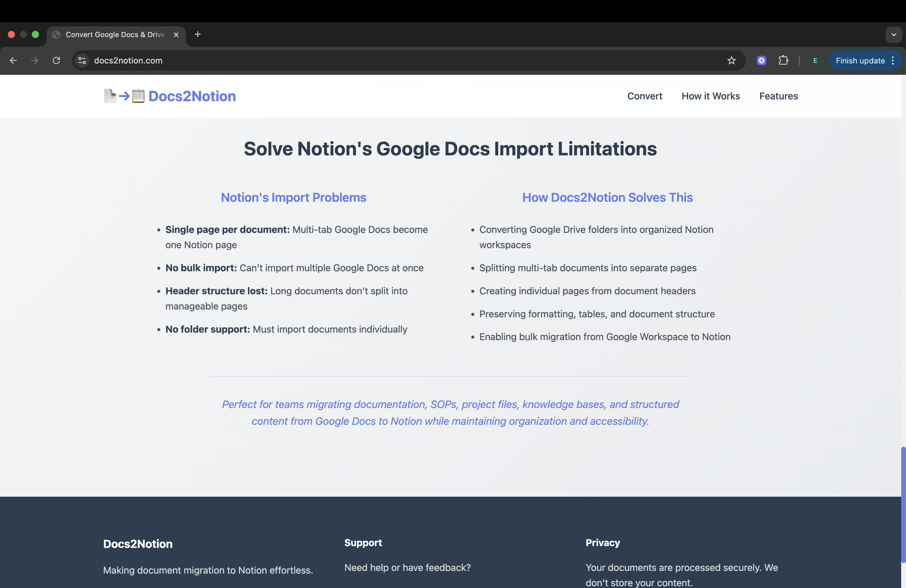906x588 pixels.
Task: Click 'Converting Google Drive folders' bullet
Action: pos(596,237)
